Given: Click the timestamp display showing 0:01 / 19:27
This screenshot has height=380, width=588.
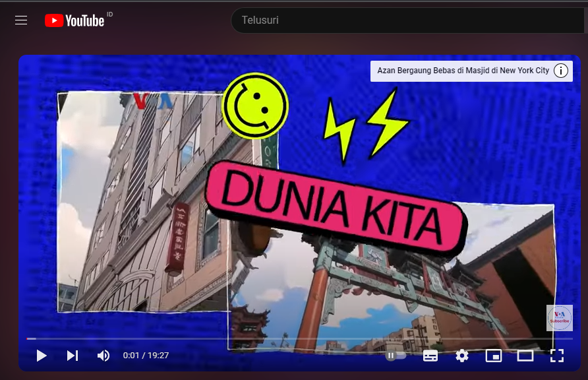Looking at the screenshot, I should 145,356.
